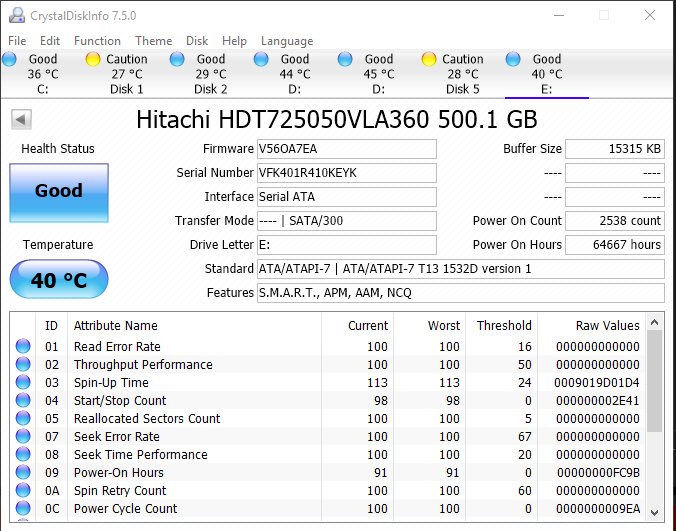Select the Disk 2 Good status orb
The image size is (676, 531).
[178, 60]
